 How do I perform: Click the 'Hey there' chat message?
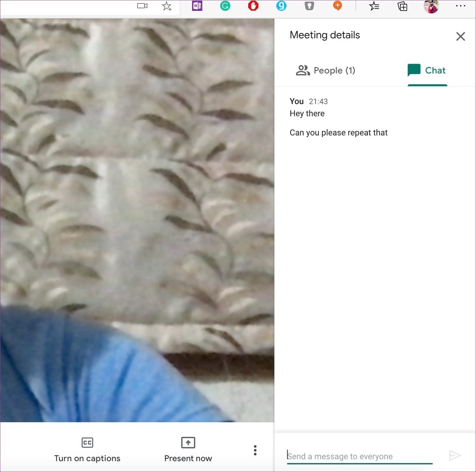(307, 114)
